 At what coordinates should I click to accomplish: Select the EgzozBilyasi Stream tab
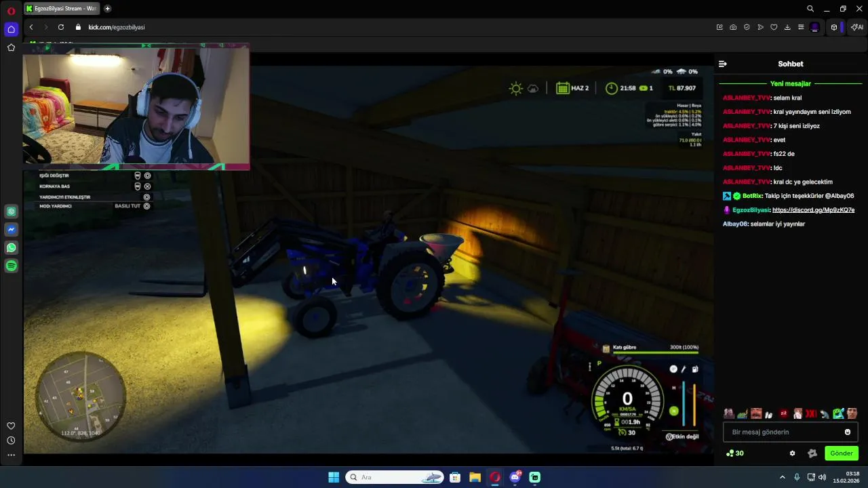point(62,9)
